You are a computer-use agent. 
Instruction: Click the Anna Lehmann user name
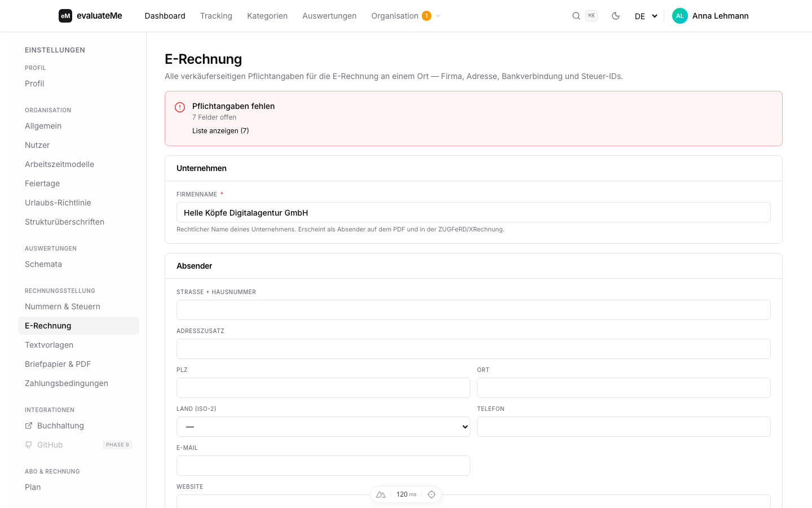(720, 16)
